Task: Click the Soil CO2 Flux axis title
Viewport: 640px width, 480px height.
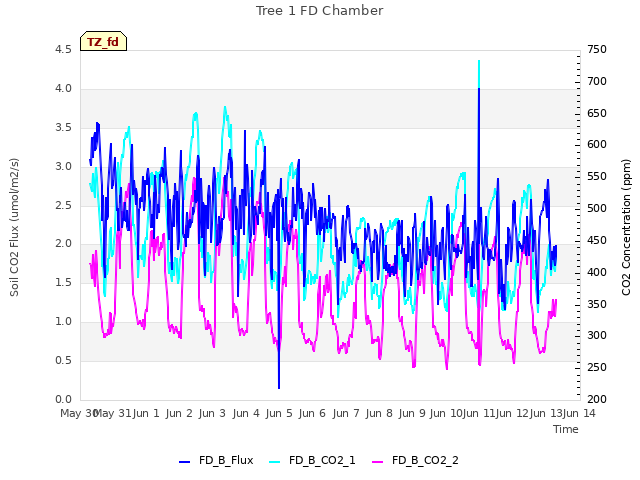Action: click(14, 227)
